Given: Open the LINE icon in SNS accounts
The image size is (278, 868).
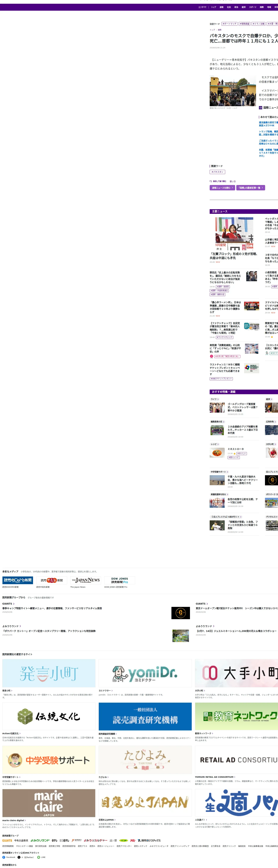Looking at the screenshot, I should pyautogui.click(x=39, y=857).
